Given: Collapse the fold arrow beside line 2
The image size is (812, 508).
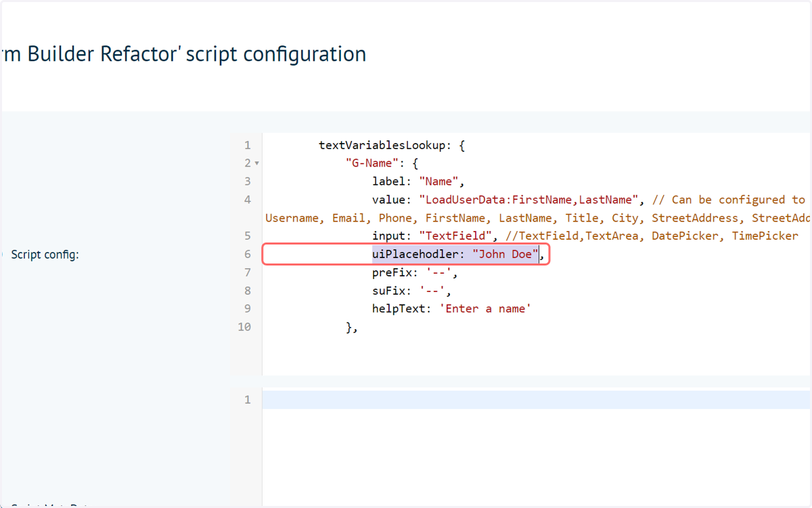Looking at the screenshot, I should 257,163.
